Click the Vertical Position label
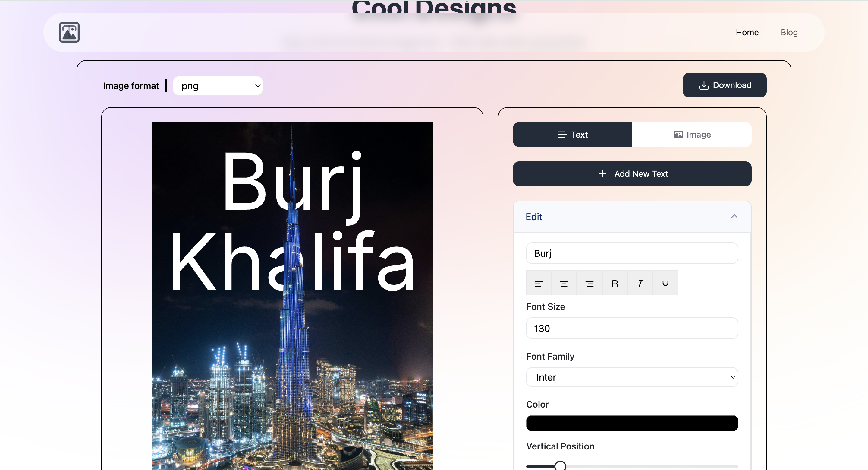The image size is (868, 470). pos(560,446)
